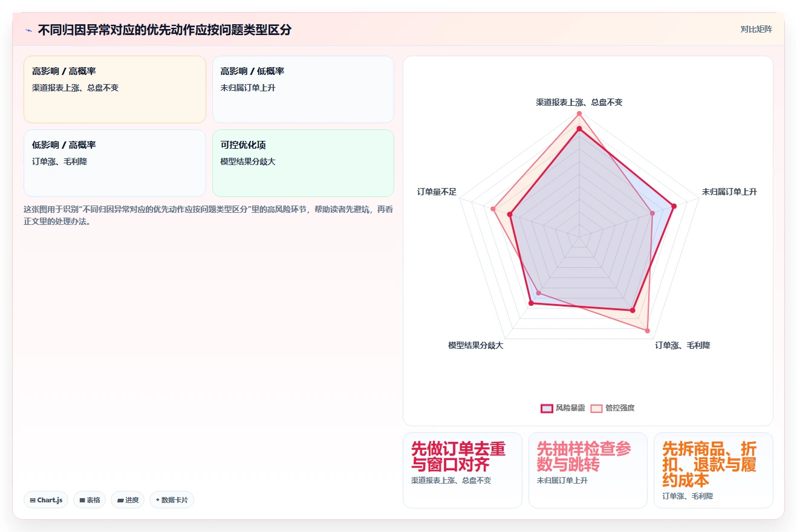Click 订单涨、毛利降 text in the 低影响 card
The image size is (797, 532).
pyautogui.click(x=59, y=161)
